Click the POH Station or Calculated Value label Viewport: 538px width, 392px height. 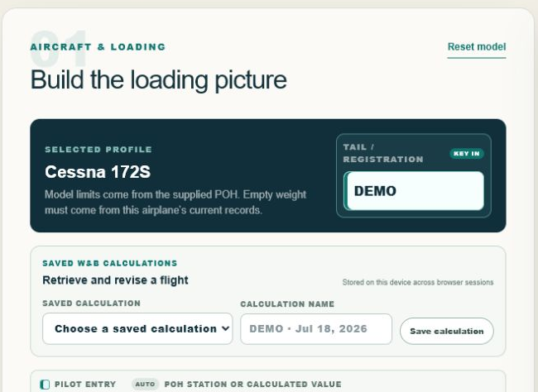click(x=253, y=384)
